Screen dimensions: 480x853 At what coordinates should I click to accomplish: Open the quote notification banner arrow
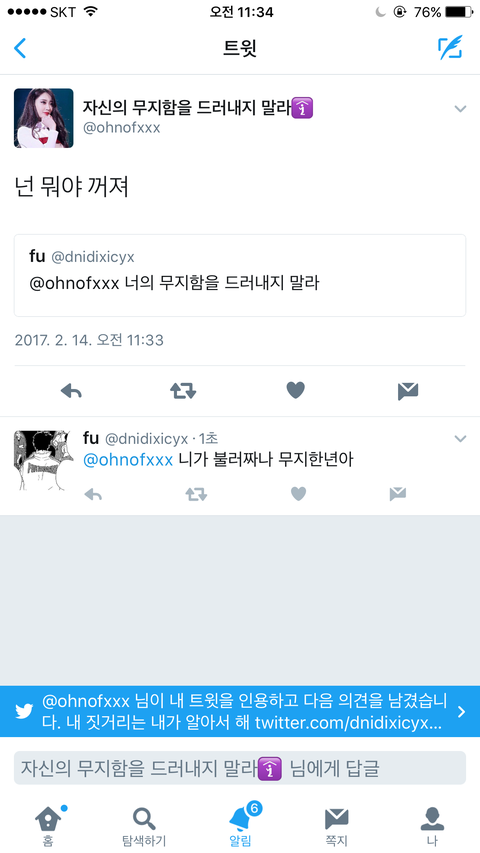[x=461, y=712]
